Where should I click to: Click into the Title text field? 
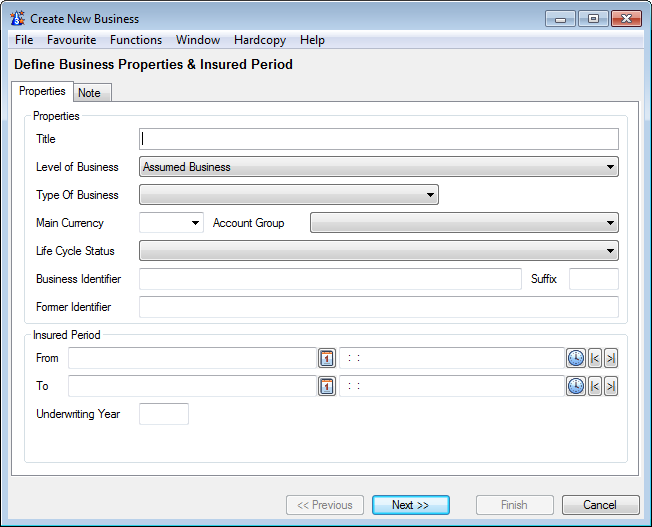point(379,139)
